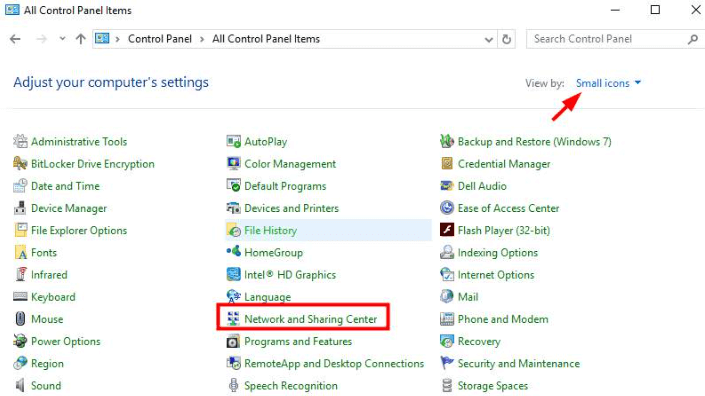705x396 pixels.
Task: Open the Date and Time icon
Action: (20, 186)
